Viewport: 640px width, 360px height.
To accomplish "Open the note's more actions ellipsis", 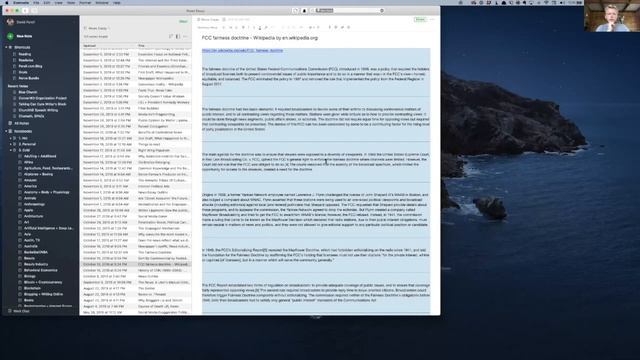I will pos(432,20).
